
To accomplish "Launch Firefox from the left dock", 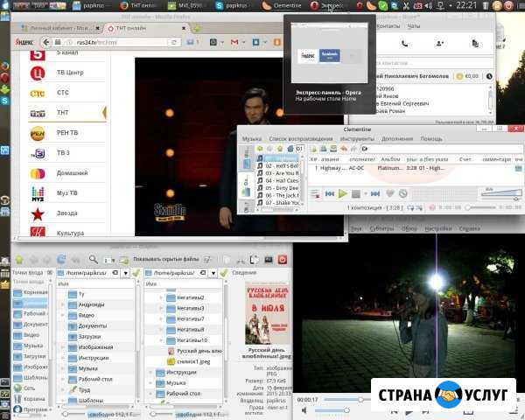I will coord(4,66).
